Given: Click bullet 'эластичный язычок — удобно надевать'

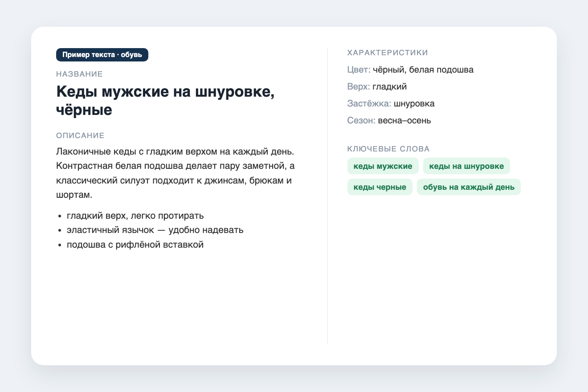Looking at the screenshot, I should click(x=155, y=230).
